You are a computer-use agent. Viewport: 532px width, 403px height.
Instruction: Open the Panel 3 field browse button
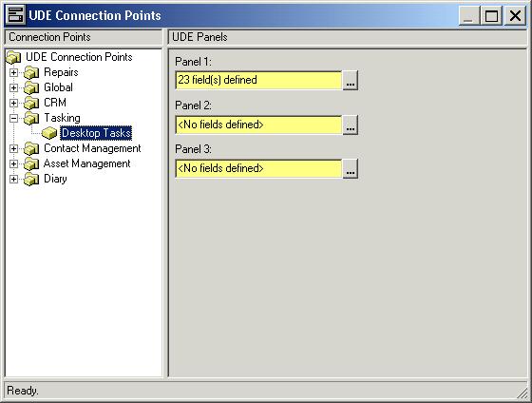tap(351, 169)
